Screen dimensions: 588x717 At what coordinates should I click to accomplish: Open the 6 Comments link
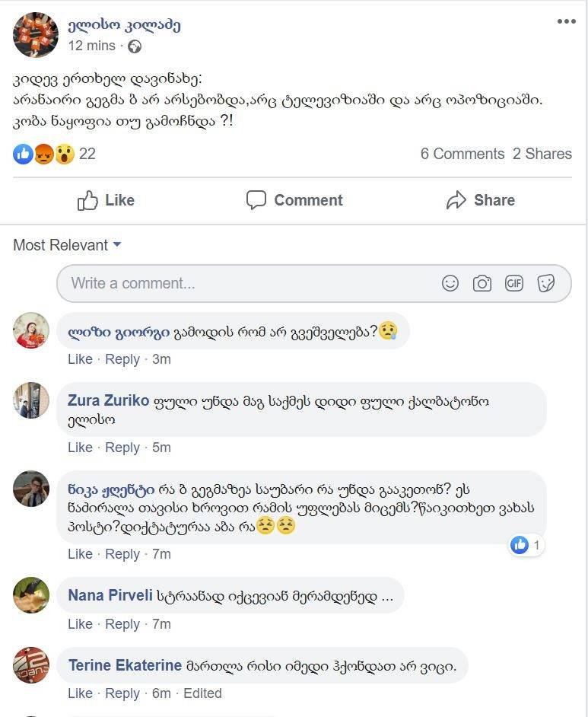coord(462,154)
